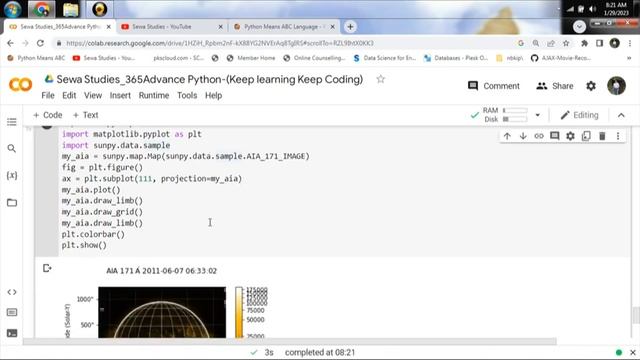Open the Python Means ABC bookmark
Image resolution: width=640 pixels, height=360 pixels.
(36, 58)
